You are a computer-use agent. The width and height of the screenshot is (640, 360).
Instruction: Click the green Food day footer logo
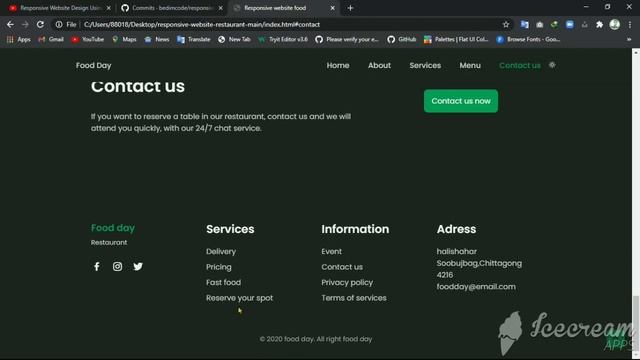pos(113,228)
